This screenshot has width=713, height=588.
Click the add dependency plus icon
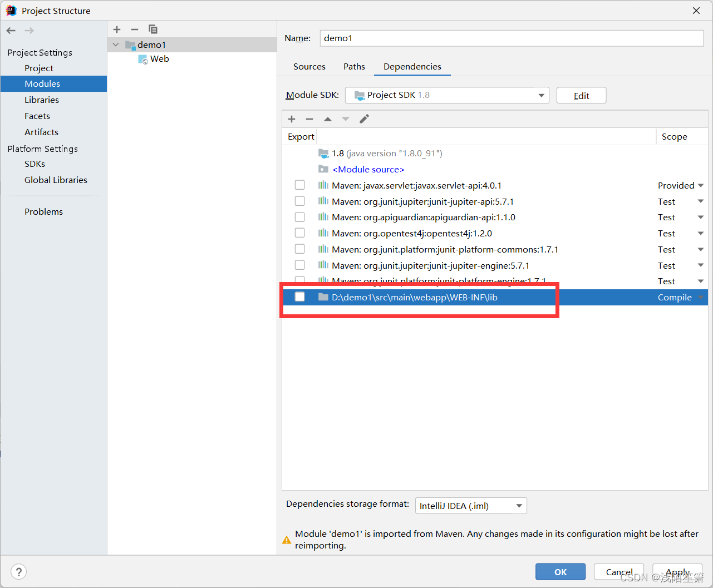coord(292,118)
